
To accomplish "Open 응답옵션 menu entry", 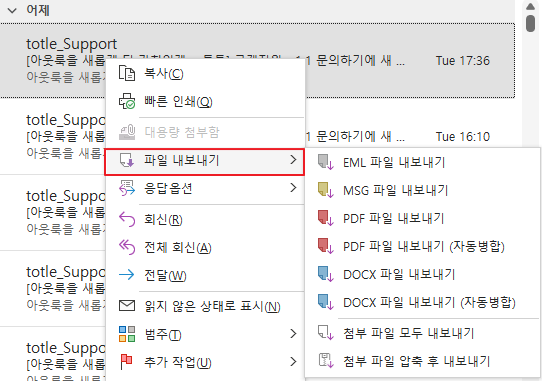I will point(205,188).
